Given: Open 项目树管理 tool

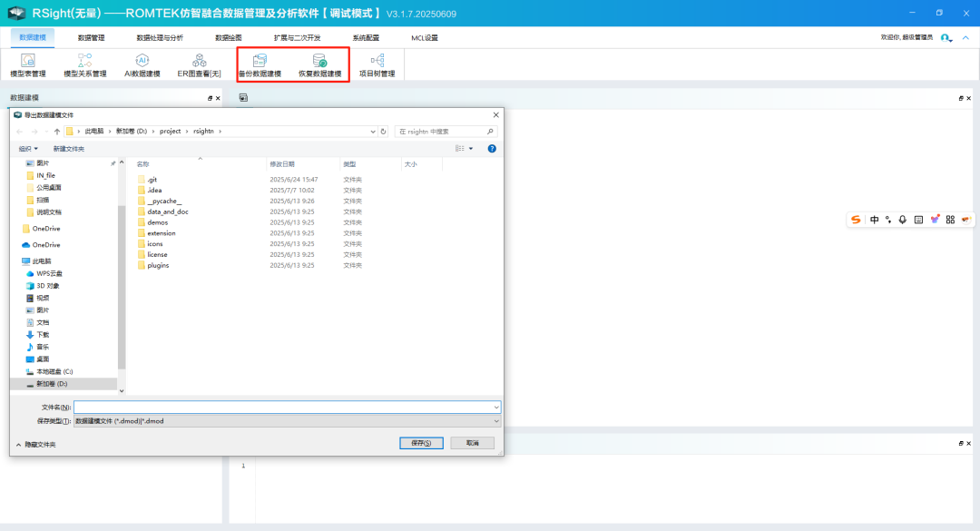Looking at the screenshot, I should pyautogui.click(x=377, y=65).
